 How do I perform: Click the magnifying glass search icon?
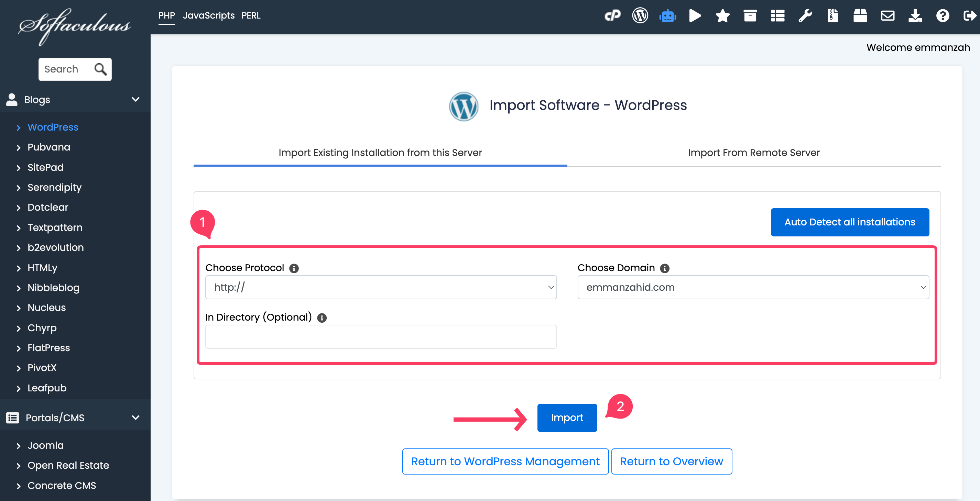[x=100, y=69]
